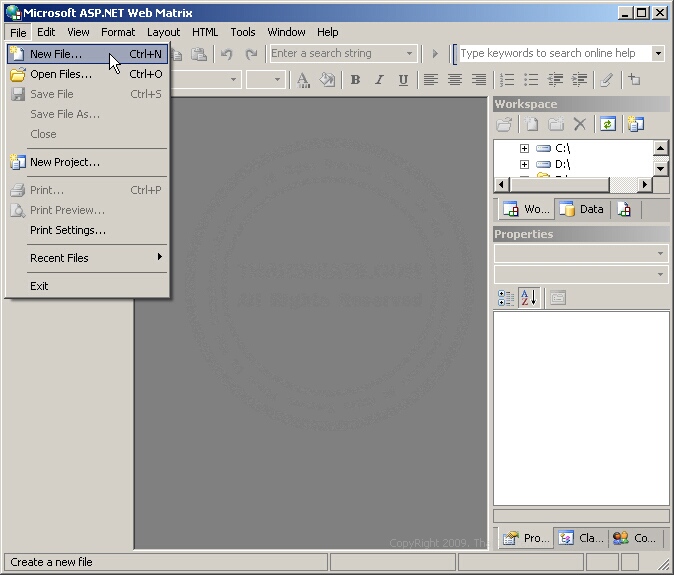
Task: Click the online help search field
Action: pyautogui.click(x=555, y=54)
